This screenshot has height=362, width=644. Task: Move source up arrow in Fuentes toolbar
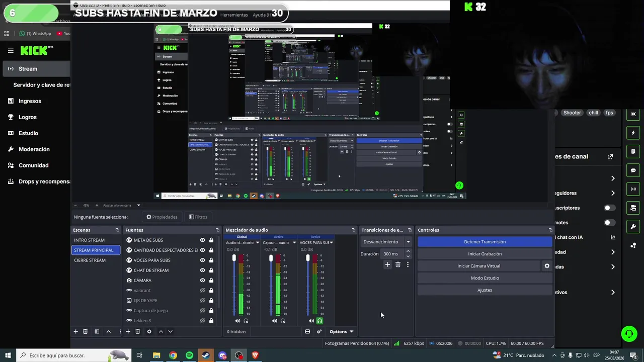pos(161,331)
